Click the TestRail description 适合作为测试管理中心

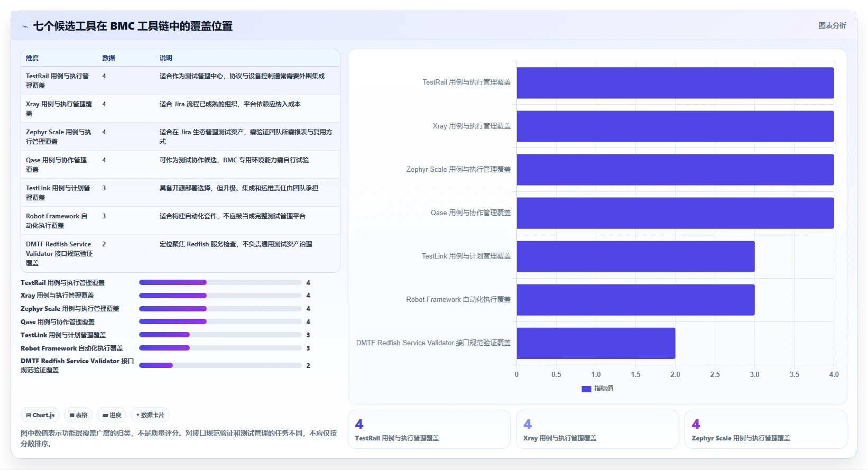click(x=242, y=76)
